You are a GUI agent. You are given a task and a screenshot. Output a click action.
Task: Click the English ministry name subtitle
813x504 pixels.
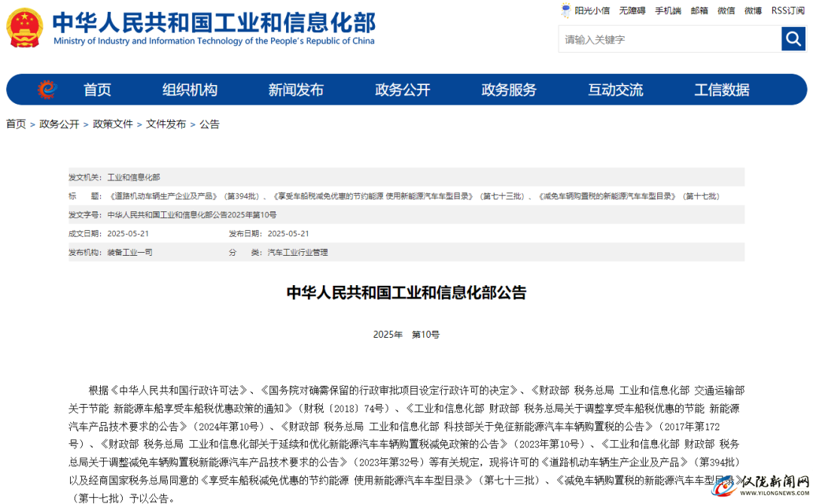214,41
